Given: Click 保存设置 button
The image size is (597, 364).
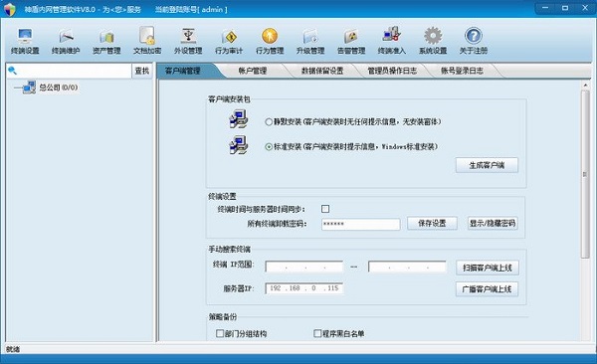Looking at the screenshot, I should pos(432,223).
